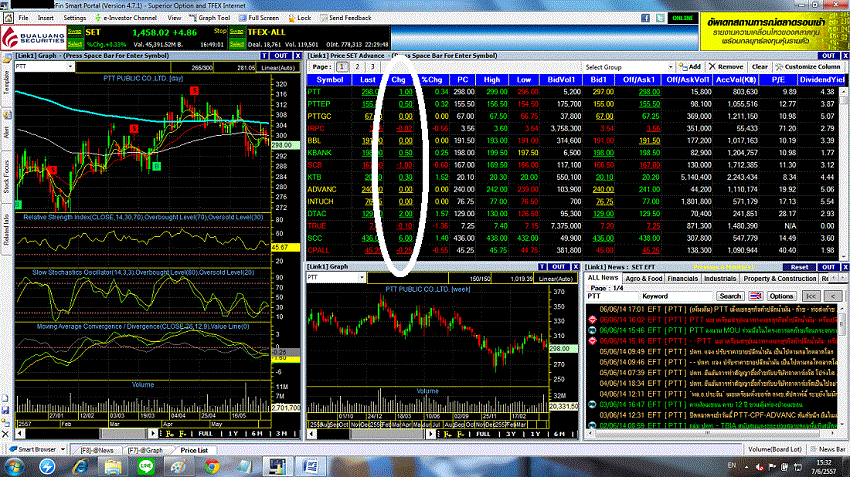This screenshot has height=477, width=850.
Task: Select the Financials news tab
Action: click(x=682, y=279)
